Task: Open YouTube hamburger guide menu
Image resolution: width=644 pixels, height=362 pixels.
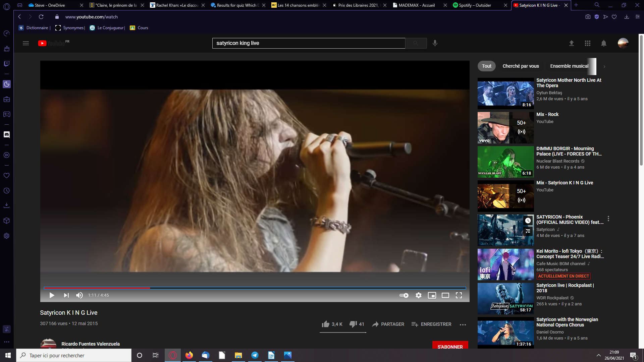Action: pos(26,43)
